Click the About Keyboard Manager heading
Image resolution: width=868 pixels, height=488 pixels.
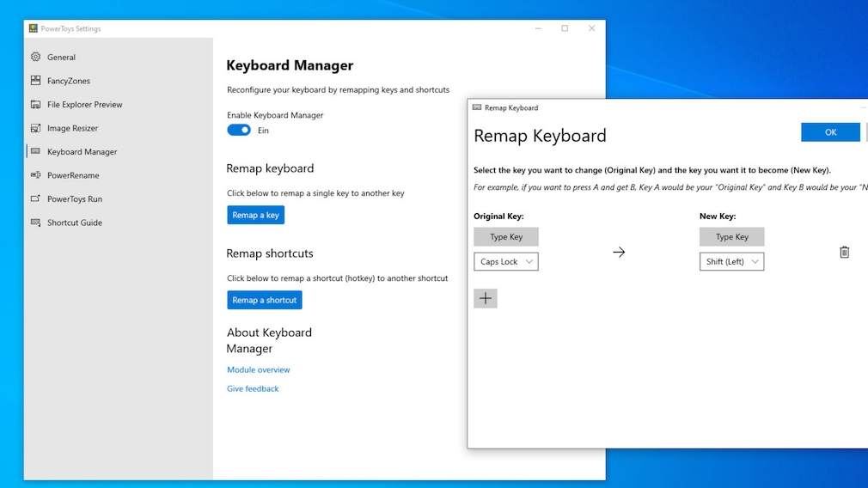pos(269,340)
